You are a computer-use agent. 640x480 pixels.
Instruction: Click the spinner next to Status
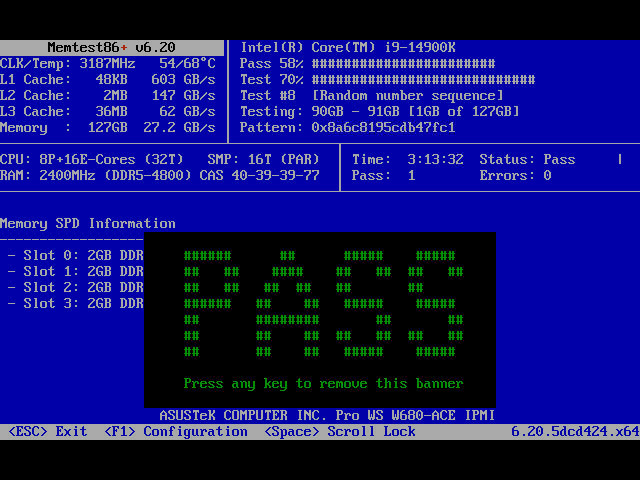tap(620, 159)
